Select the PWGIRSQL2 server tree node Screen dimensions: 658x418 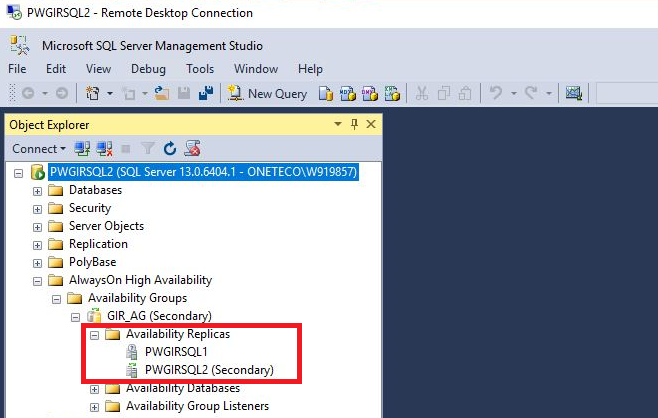[203, 172]
